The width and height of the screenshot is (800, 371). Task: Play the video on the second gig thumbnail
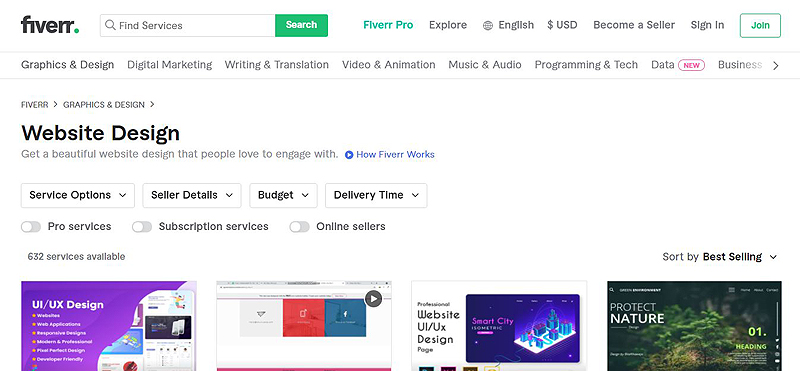pos(373,299)
